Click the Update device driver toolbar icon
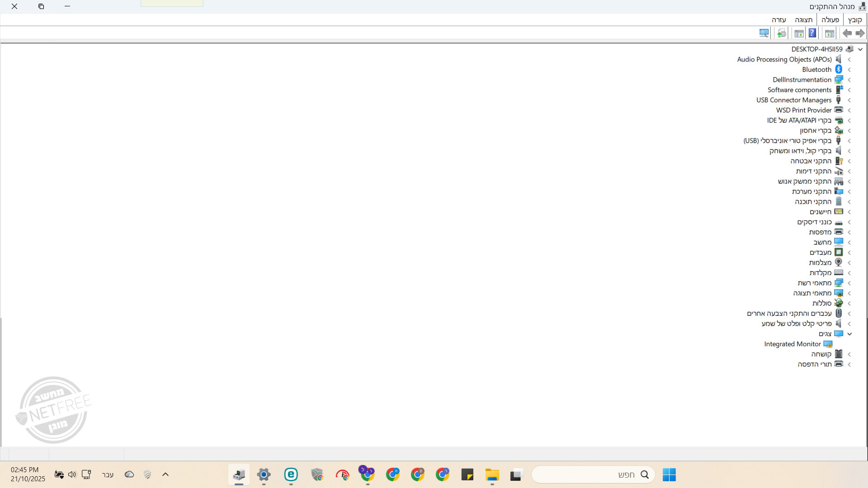Image resolution: width=868 pixels, height=488 pixels. click(781, 33)
